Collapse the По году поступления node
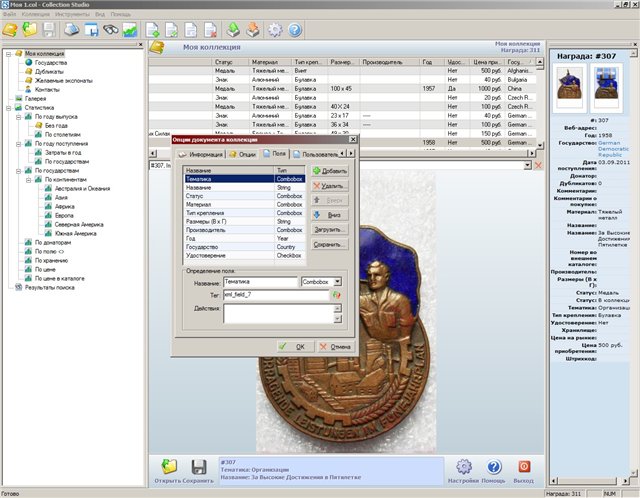Screen dimensions: 640x498 coord(18,144)
